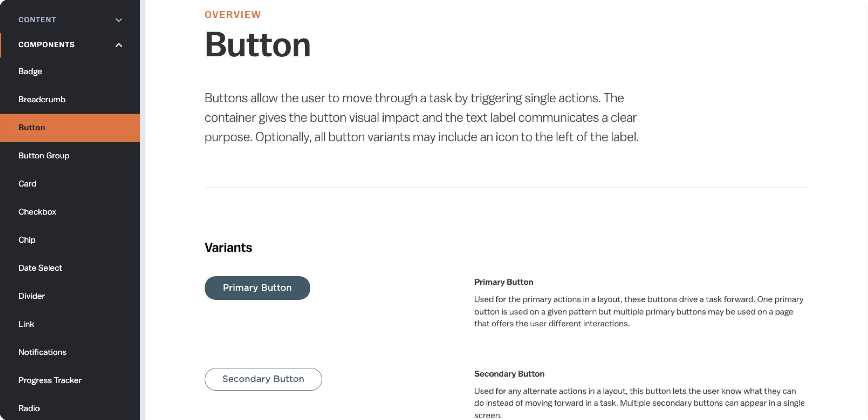Click the Variants section heading
This screenshot has height=420, width=868.
(228, 248)
